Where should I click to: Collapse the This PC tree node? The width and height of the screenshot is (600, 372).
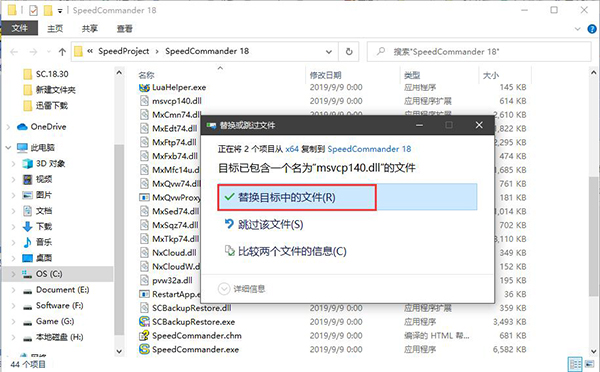click(8, 147)
